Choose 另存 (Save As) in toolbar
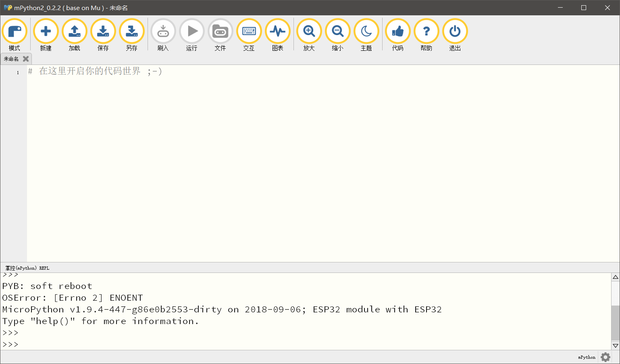The image size is (620, 364). [132, 35]
